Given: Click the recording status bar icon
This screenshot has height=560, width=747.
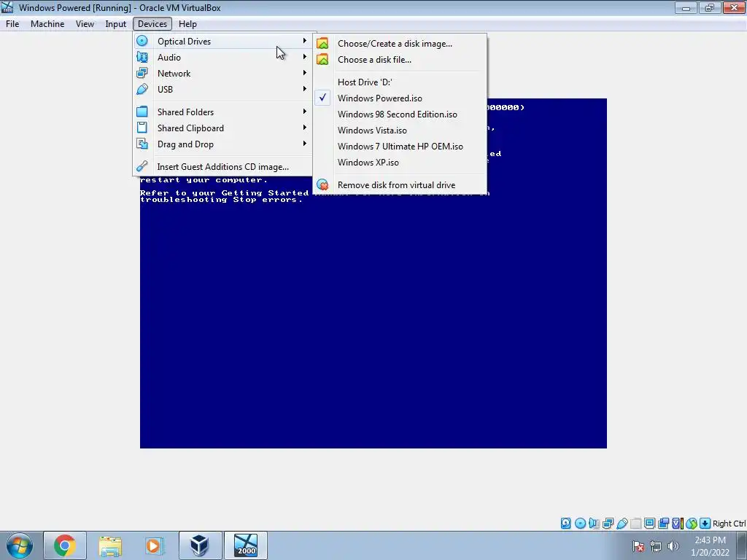Looking at the screenshot, I should [x=663, y=524].
